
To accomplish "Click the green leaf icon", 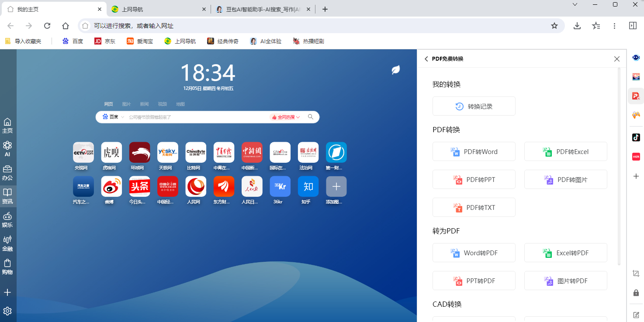I will [x=396, y=69].
